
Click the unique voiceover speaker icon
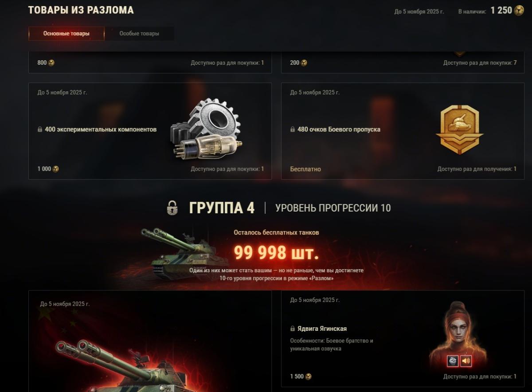(x=466, y=361)
